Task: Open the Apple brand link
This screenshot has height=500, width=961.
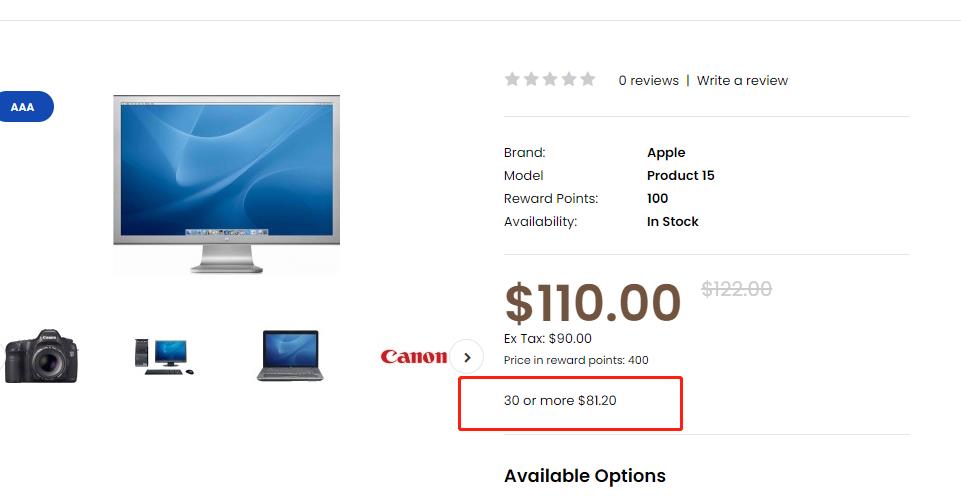Action: [666, 153]
